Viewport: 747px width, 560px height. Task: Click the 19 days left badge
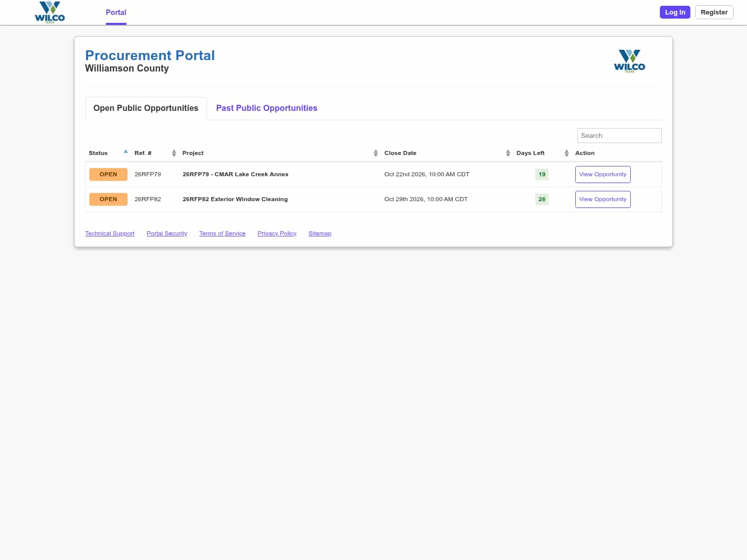[542, 174]
